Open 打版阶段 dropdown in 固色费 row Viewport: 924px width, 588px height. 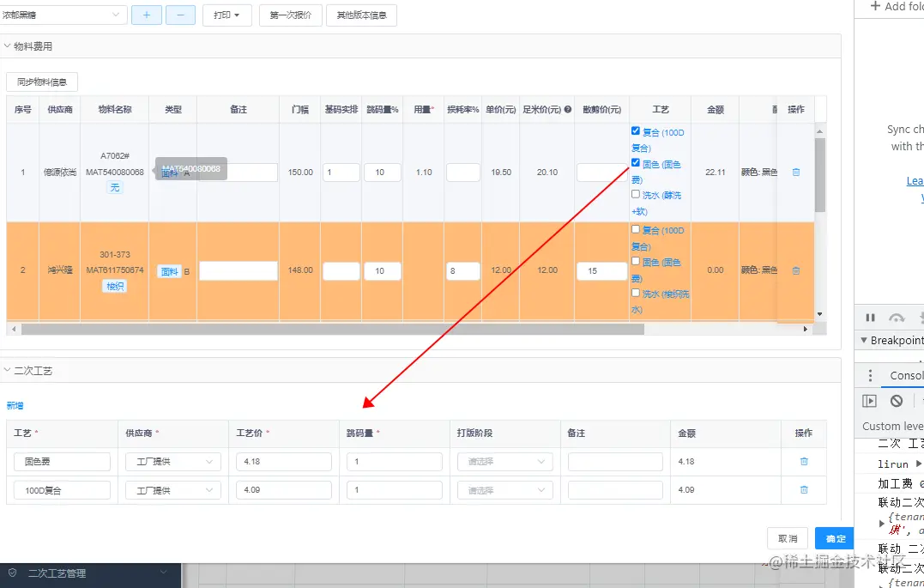click(x=505, y=462)
